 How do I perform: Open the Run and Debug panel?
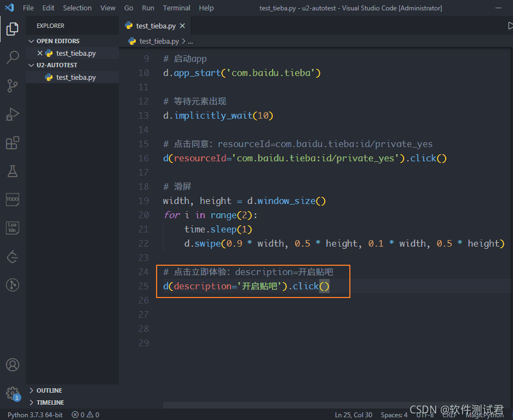(x=12, y=114)
